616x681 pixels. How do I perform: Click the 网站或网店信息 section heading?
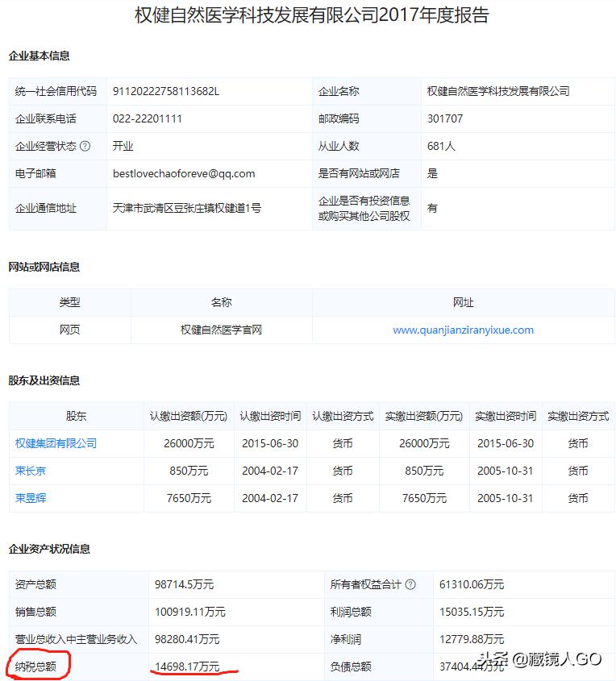(44, 267)
